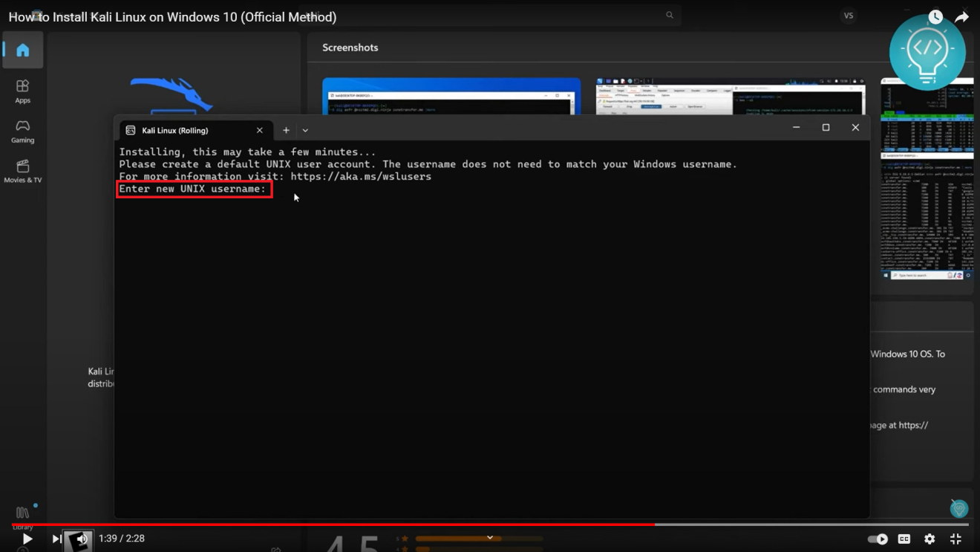Open the Apps section in the sidebar

tap(22, 89)
